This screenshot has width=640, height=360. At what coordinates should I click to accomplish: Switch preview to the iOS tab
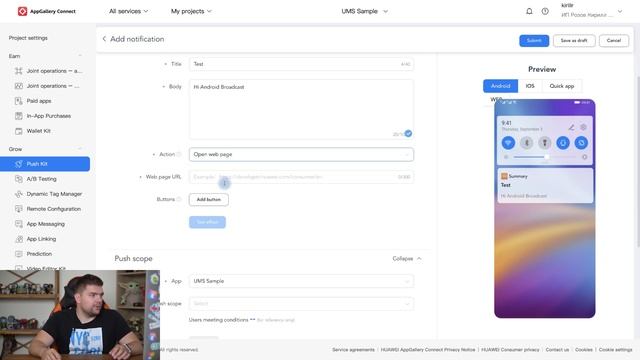click(530, 86)
